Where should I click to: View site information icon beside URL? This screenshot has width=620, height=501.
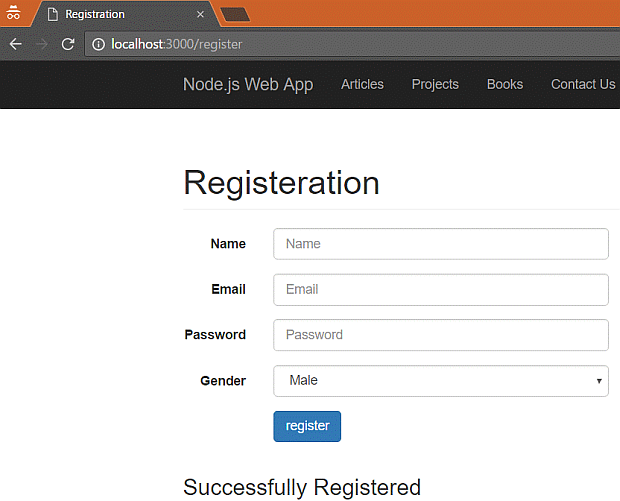[97, 44]
